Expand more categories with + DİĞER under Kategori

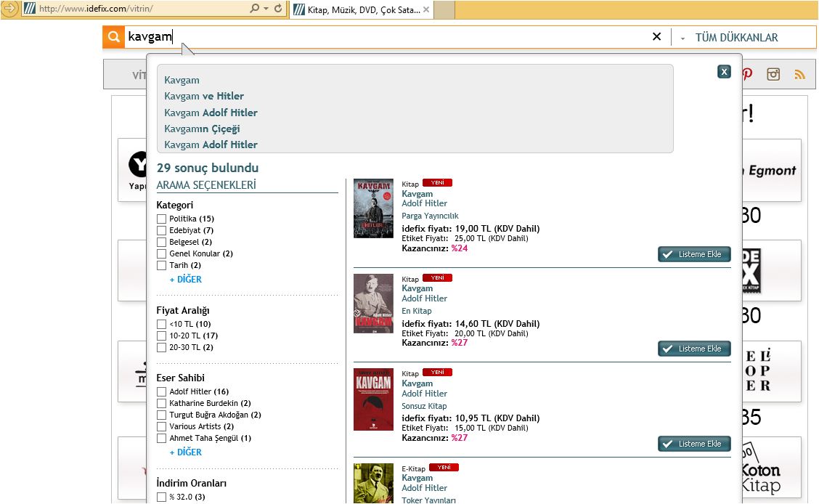(185, 280)
